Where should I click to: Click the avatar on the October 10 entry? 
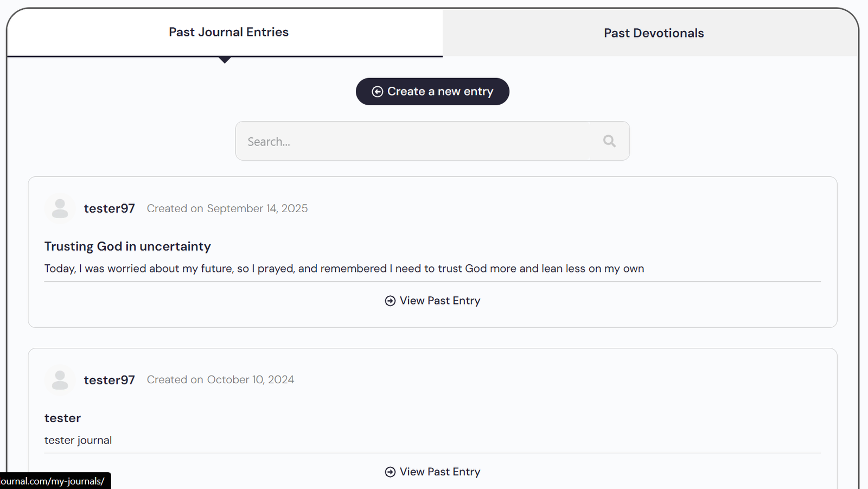pos(60,380)
